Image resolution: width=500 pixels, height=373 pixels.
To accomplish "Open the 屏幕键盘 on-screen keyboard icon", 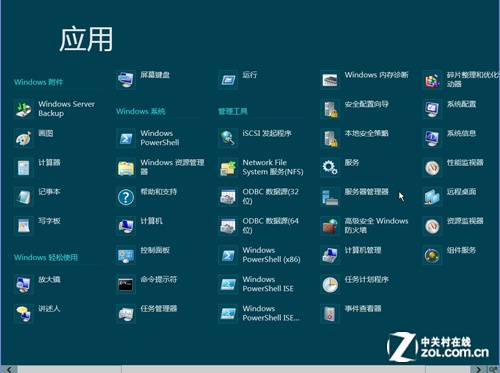I will tap(126, 80).
